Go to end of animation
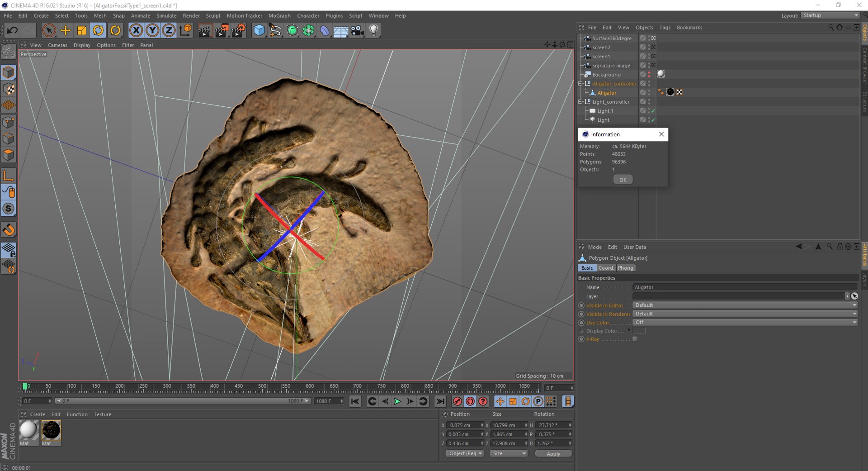The image size is (868, 471). (x=440, y=401)
